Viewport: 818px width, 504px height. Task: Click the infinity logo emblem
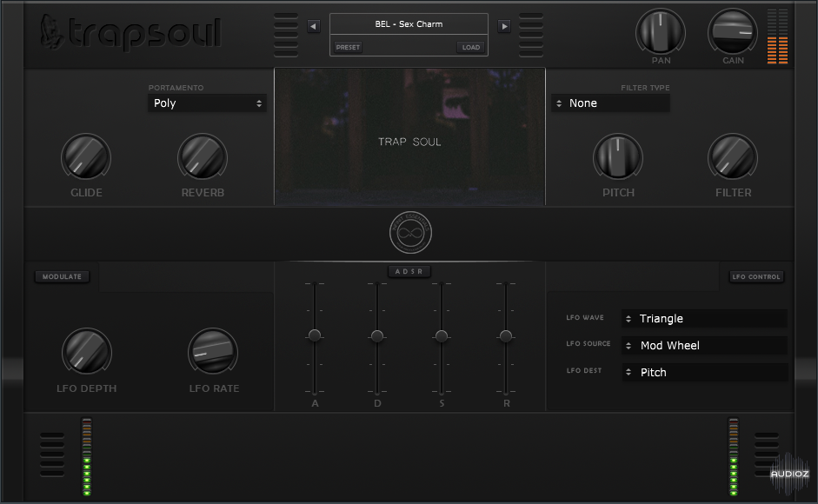tap(410, 233)
